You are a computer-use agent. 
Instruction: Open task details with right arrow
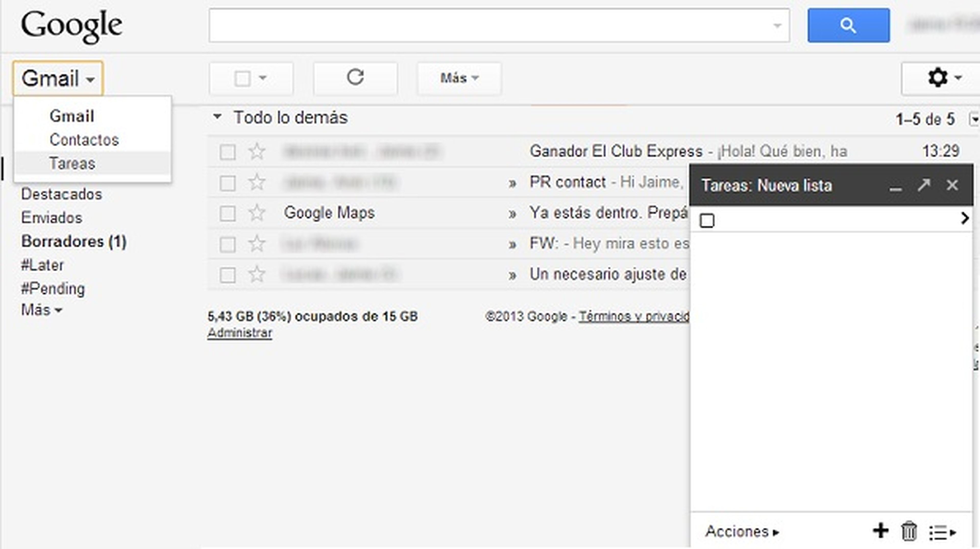(x=964, y=218)
